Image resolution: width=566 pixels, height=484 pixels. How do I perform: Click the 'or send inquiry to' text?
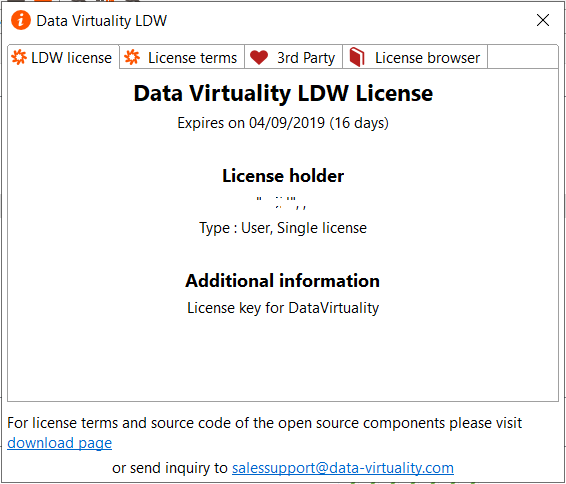170,468
